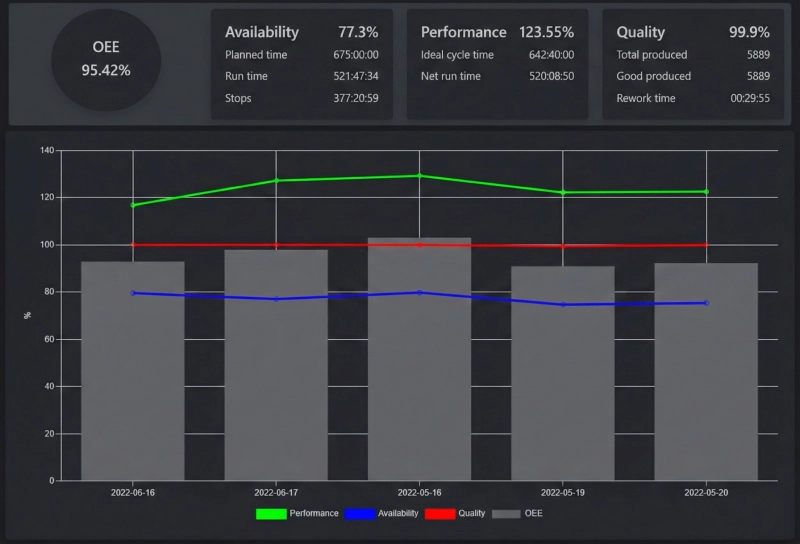Hide the Quality series via the legend
Image resolution: width=800 pixels, height=544 pixels.
(455, 514)
